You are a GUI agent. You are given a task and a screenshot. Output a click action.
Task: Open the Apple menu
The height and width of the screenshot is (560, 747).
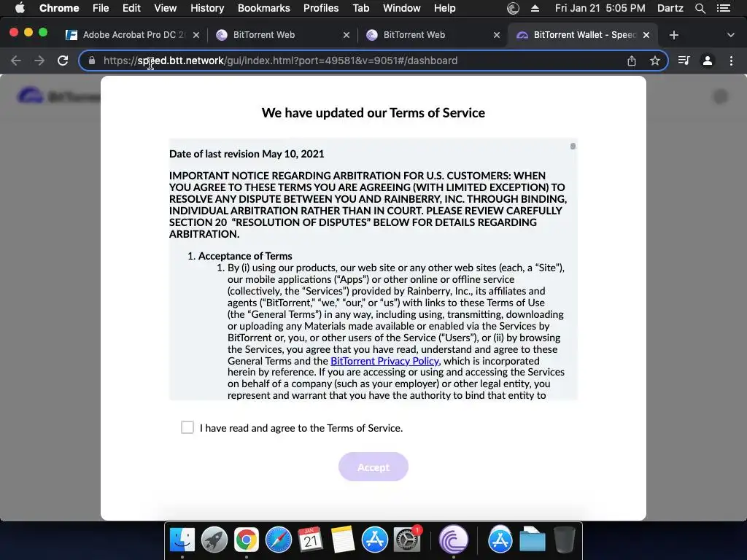20,8
